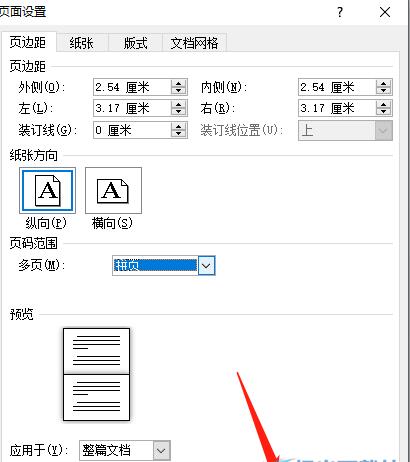Increase the gutter value with up arrow
This screenshot has width=410, height=462.
[x=178, y=127]
